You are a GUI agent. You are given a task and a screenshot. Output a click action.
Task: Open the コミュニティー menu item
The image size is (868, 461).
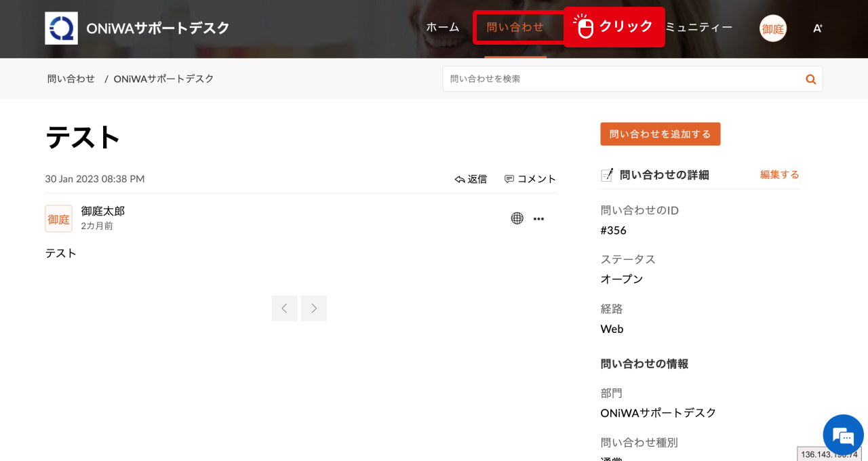pos(698,27)
